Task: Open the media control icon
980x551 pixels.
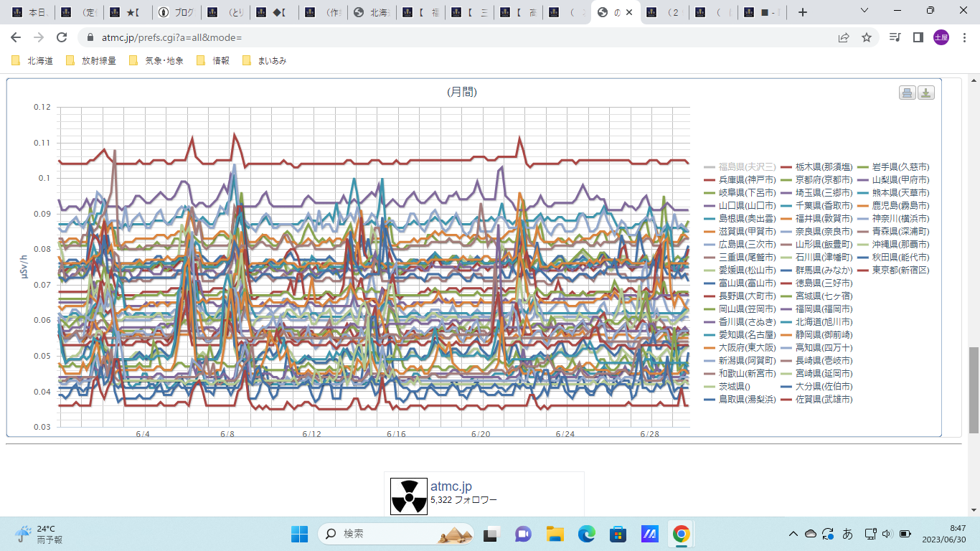Action: click(x=895, y=37)
